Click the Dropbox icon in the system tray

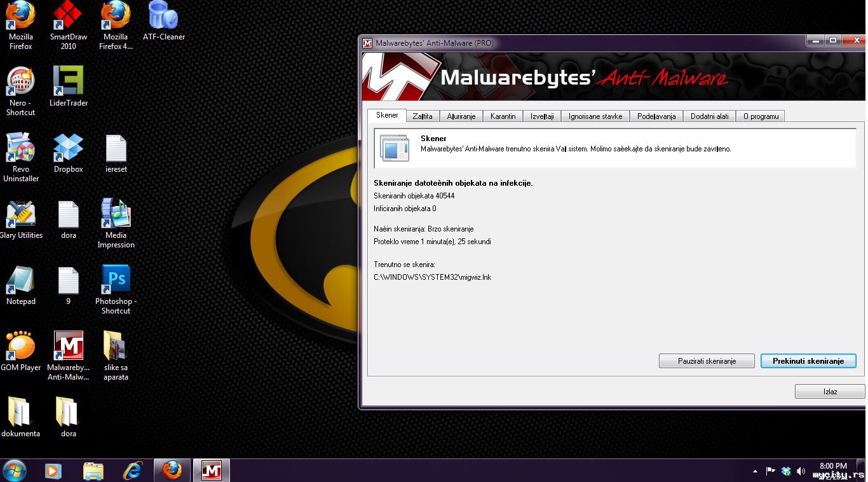786,471
